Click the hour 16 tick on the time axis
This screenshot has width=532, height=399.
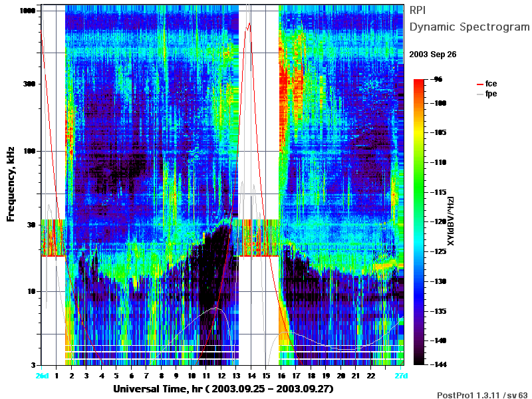(281, 376)
